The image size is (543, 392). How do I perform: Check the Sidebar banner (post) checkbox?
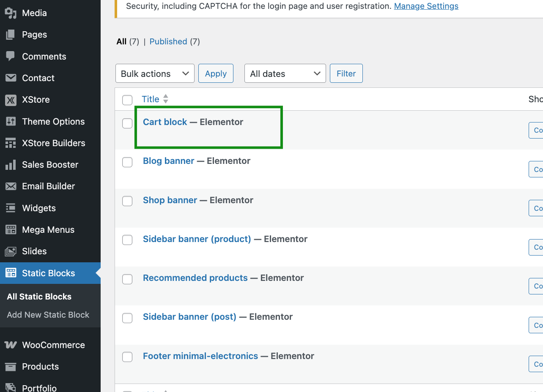(x=127, y=318)
